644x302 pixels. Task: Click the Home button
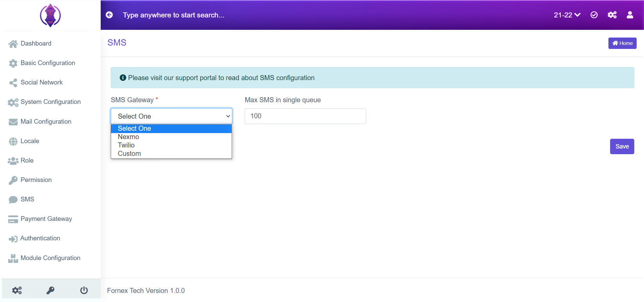(622, 43)
